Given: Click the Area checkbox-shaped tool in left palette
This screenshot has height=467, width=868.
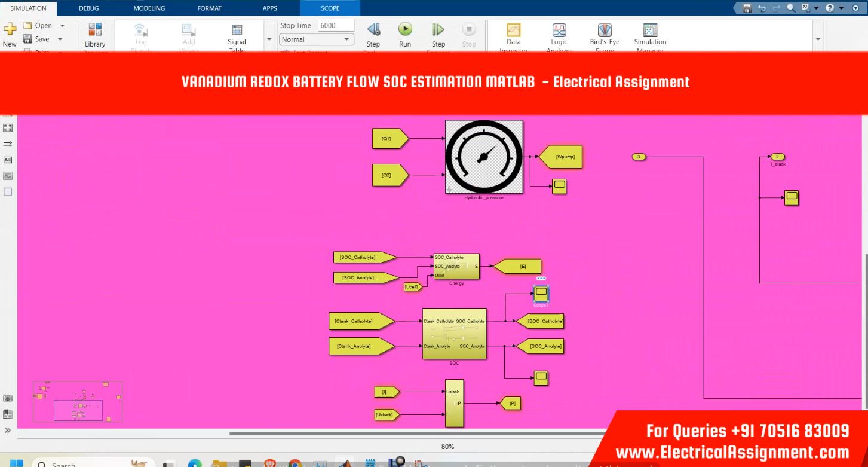Looking at the screenshot, I should (x=8, y=192).
